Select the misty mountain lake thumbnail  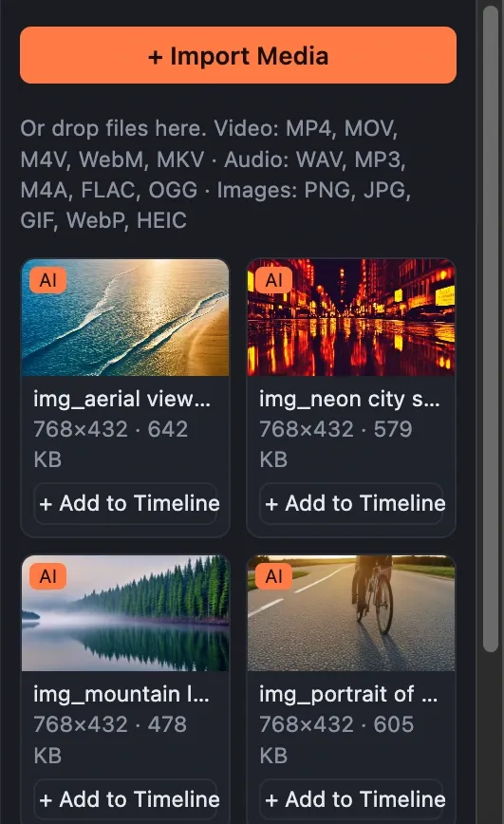[x=125, y=613]
